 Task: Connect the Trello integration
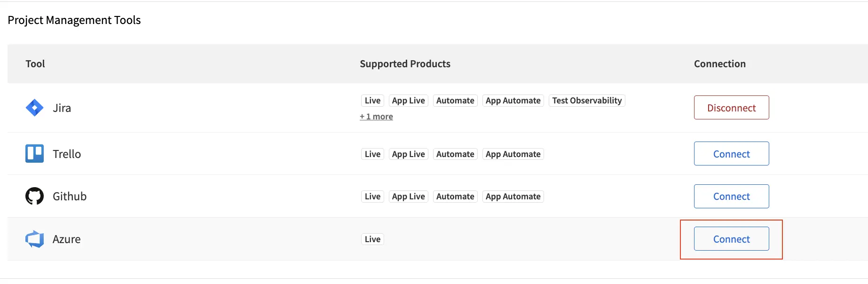point(731,154)
